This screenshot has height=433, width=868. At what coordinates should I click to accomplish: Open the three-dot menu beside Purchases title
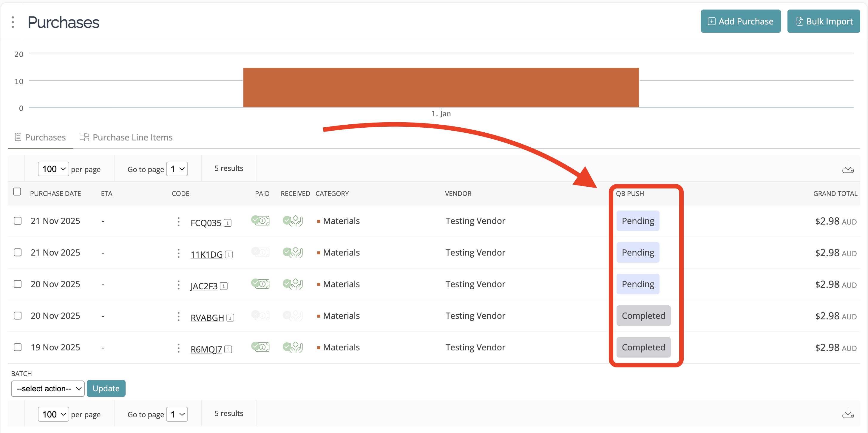[x=13, y=22]
